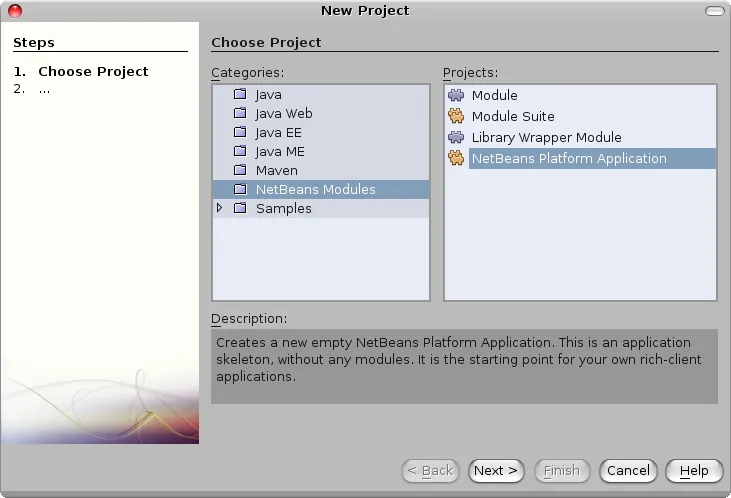The width and height of the screenshot is (731, 498).
Task: Click the Module puzzle-piece icon
Action: pos(456,95)
